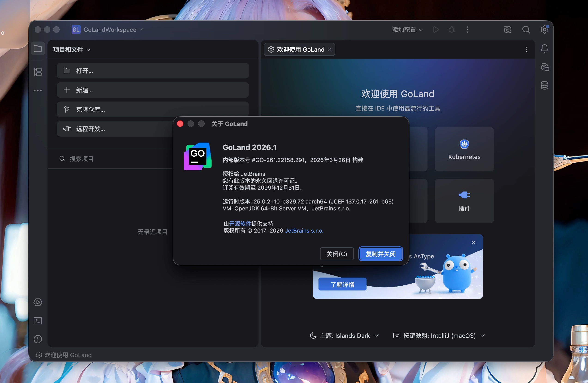Screen dimensions: 588x383
Task: Click the Search everywhere magnifier icon
Action: click(x=526, y=29)
